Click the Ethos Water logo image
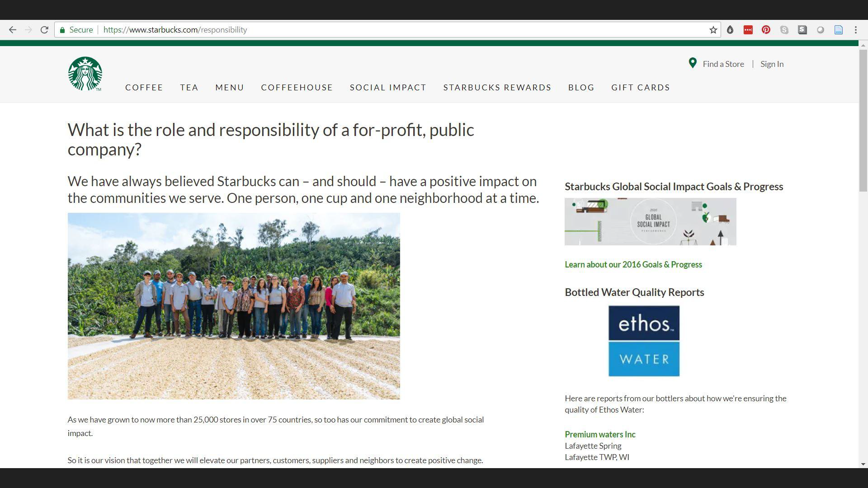 (644, 341)
